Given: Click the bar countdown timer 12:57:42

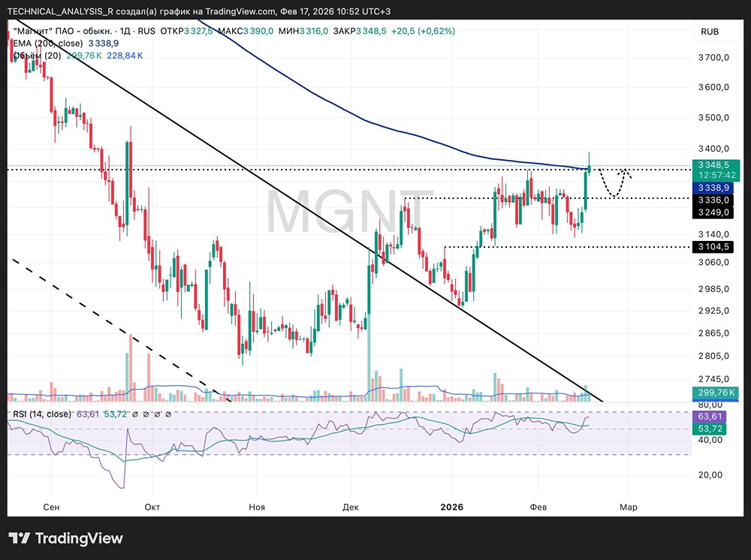Looking at the screenshot, I should 716,175.
